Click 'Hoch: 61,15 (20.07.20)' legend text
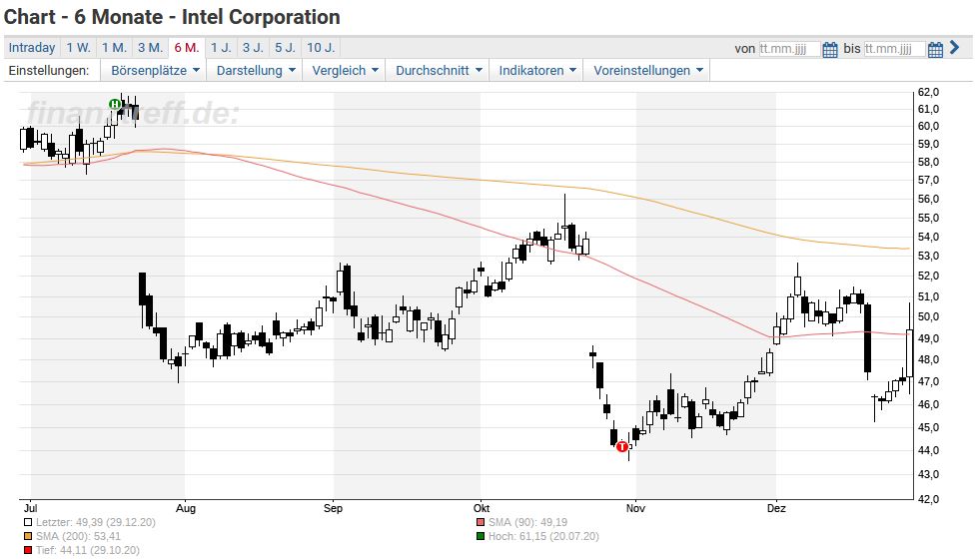Image resolution: width=980 pixels, height=560 pixels. click(543, 536)
